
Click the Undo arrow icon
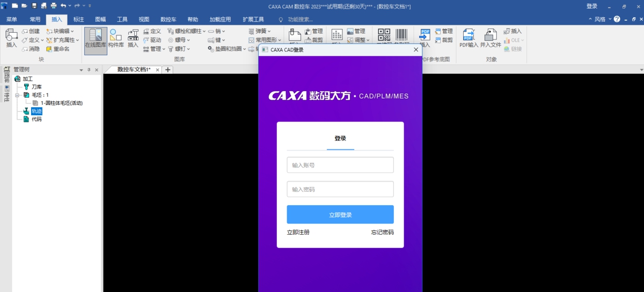click(x=63, y=5)
